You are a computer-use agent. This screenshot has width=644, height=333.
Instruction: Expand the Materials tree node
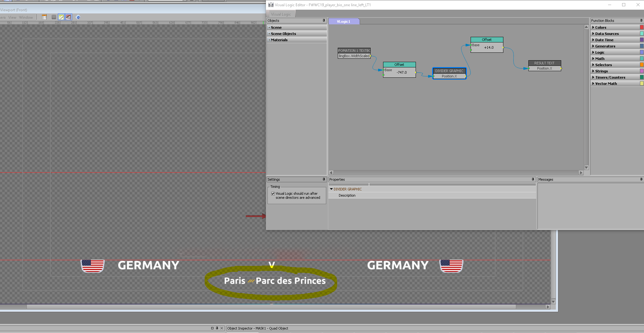[x=269, y=40]
